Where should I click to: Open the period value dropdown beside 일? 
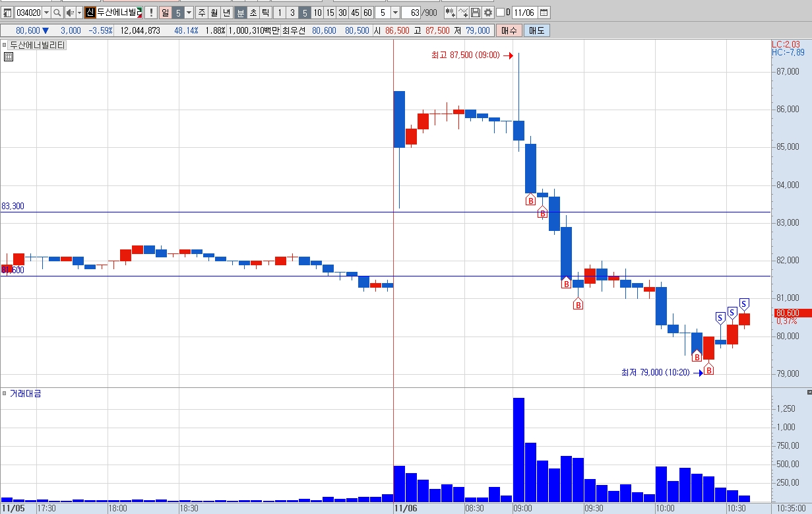click(x=189, y=13)
